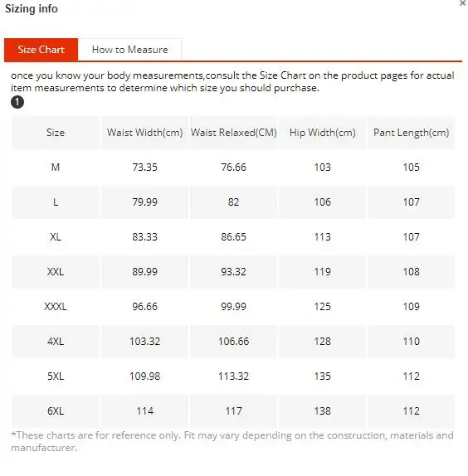Click the Waist Relaxed(CM) column header

233,133
